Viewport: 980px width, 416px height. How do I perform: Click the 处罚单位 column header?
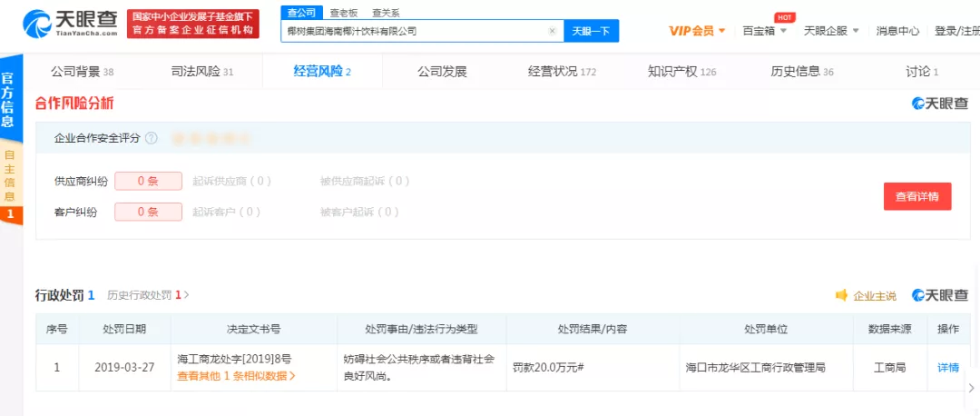coord(766,329)
